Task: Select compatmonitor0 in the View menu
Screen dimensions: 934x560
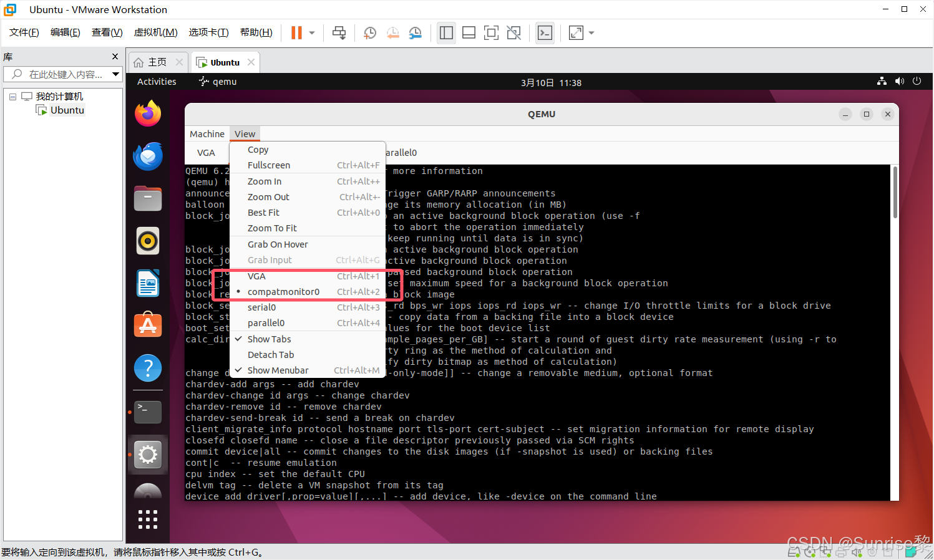Action: (x=308, y=292)
